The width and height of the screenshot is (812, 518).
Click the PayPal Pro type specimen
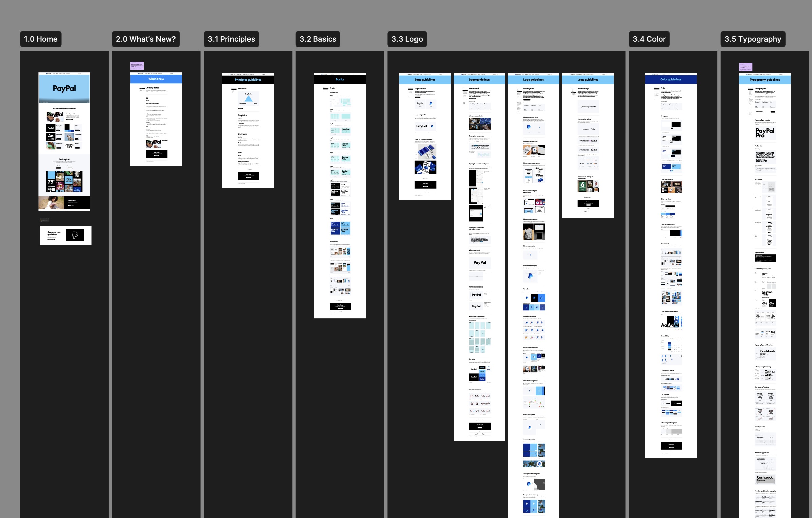click(x=765, y=132)
